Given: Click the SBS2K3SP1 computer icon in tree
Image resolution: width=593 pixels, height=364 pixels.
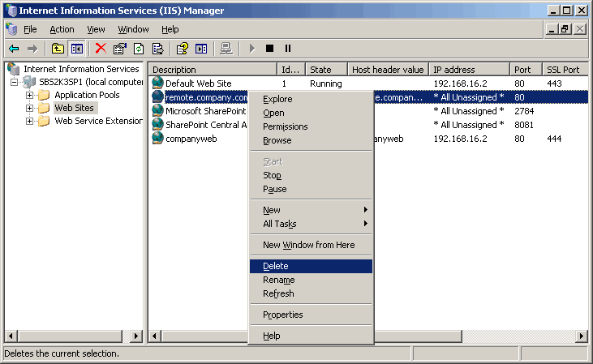Looking at the screenshot, I should click(29, 82).
